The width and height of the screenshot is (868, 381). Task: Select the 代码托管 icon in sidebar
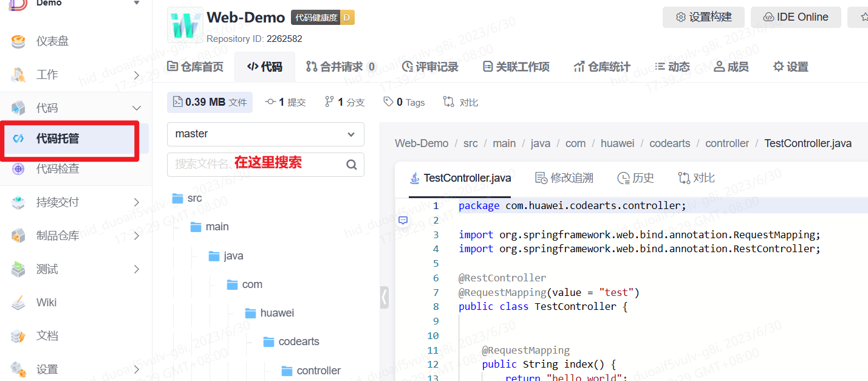point(19,139)
